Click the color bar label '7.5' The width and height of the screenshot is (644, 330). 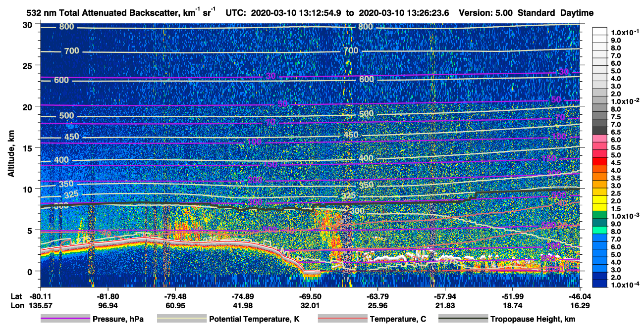click(616, 117)
